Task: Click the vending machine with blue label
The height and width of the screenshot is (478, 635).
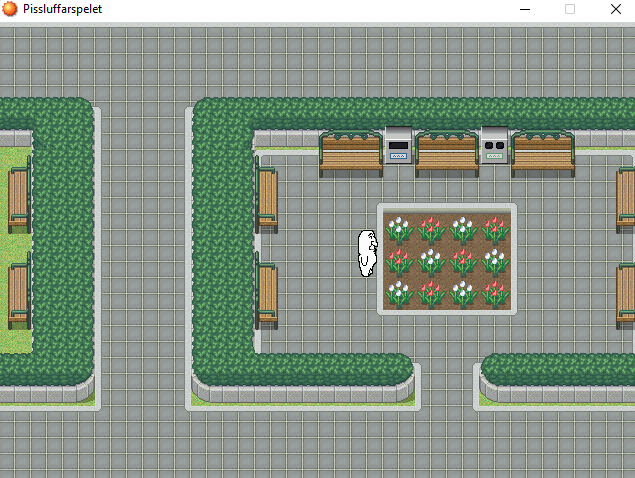Action: [x=398, y=145]
